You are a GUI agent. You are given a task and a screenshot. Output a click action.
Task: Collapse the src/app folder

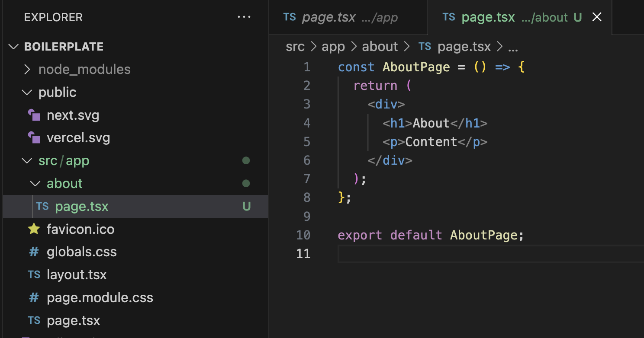[x=27, y=160]
